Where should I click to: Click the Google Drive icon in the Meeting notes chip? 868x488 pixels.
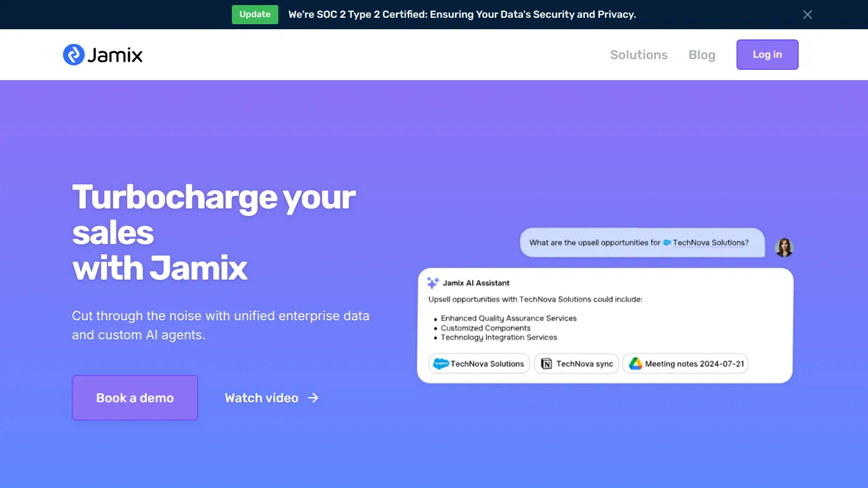tap(635, 363)
